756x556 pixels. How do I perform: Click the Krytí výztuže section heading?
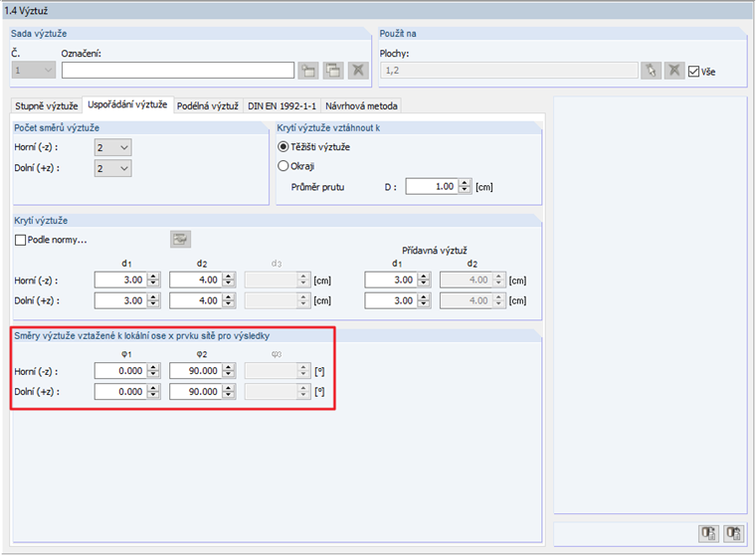click(41, 221)
